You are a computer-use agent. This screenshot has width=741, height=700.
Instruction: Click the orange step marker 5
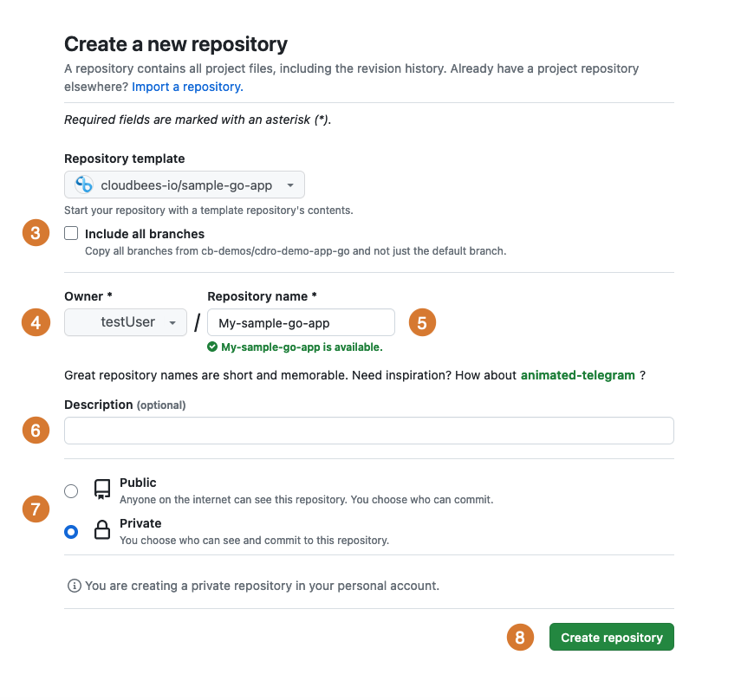tap(422, 322)
